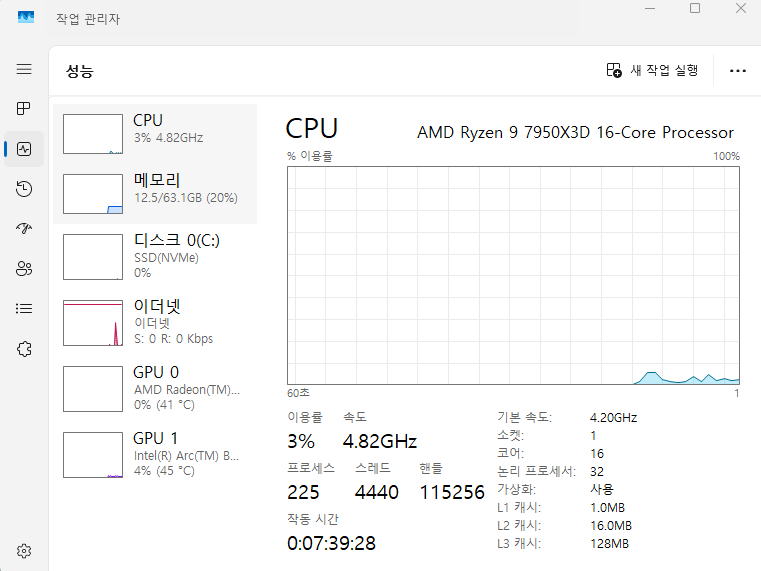
Task: Select the 디스크 0(C:) entry
Action: pyautogui.click(x=155, y=257)
